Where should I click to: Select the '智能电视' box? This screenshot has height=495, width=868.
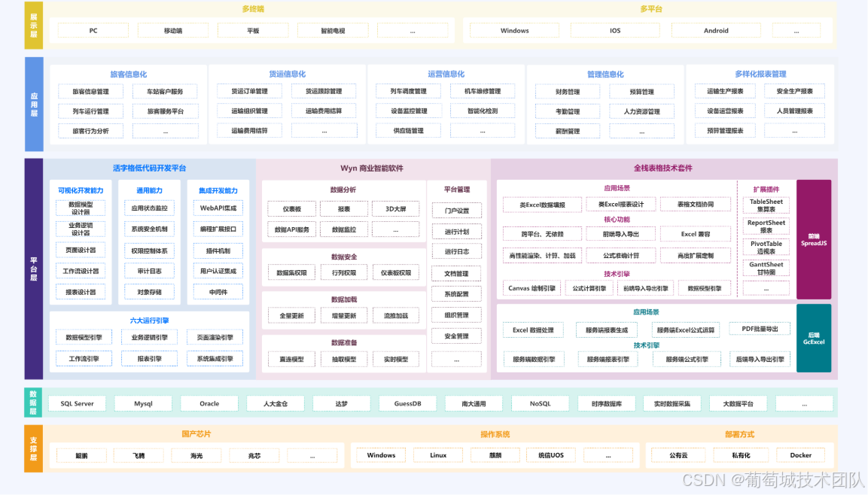pos(333,30)
